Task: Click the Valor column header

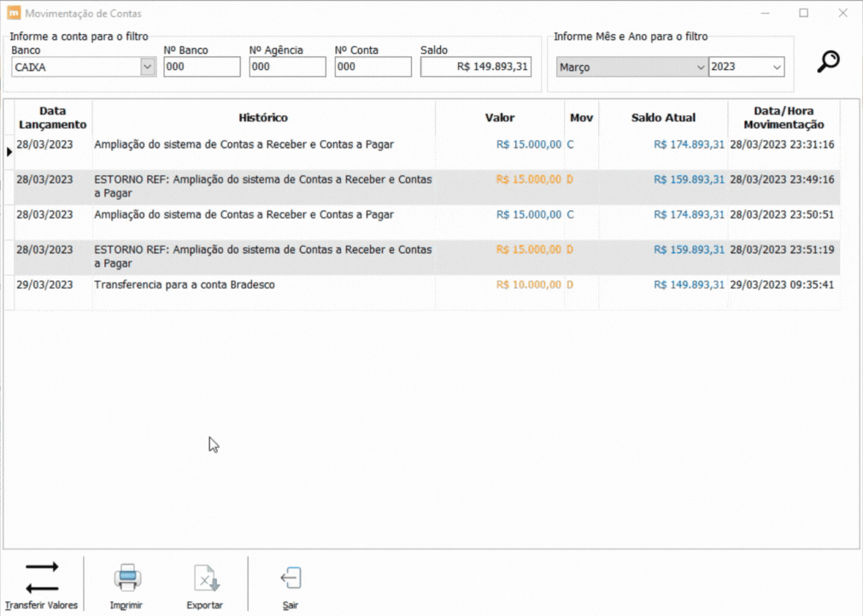Action: (x=500, y=117)
